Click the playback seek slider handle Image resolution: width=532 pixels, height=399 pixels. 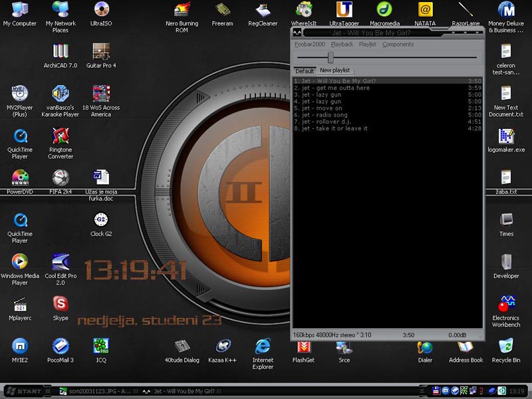(x=331, y=58)
